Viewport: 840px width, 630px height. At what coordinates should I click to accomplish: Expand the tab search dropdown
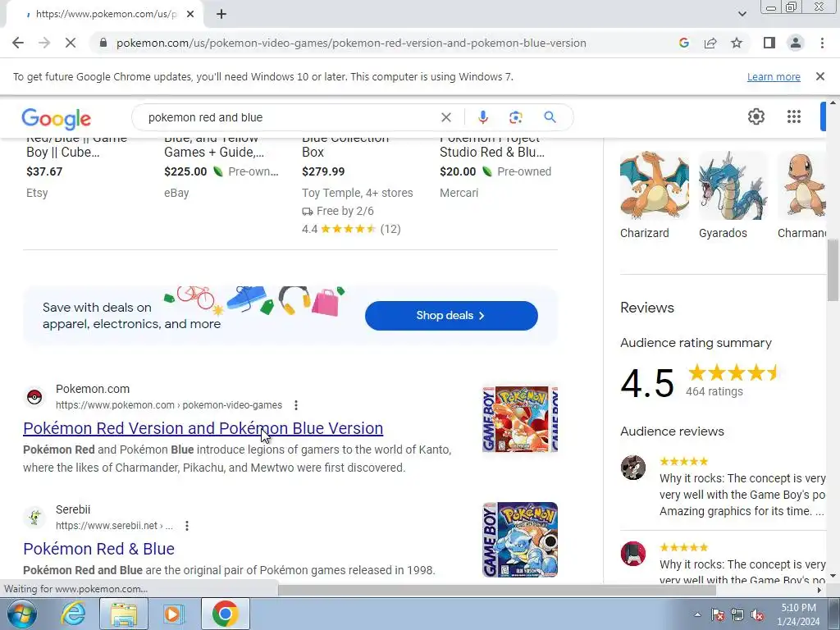pos(742,14)
